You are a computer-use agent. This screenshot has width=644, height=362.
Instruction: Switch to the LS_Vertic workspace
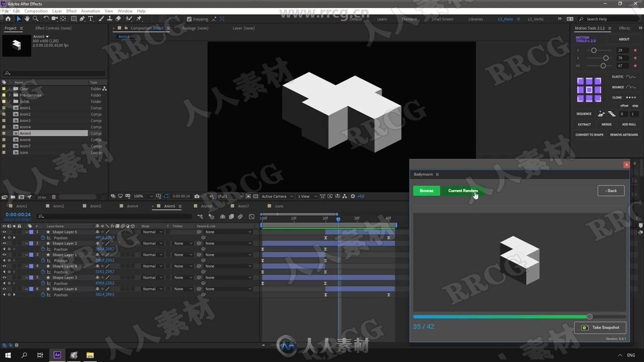(x=536, y=19)
